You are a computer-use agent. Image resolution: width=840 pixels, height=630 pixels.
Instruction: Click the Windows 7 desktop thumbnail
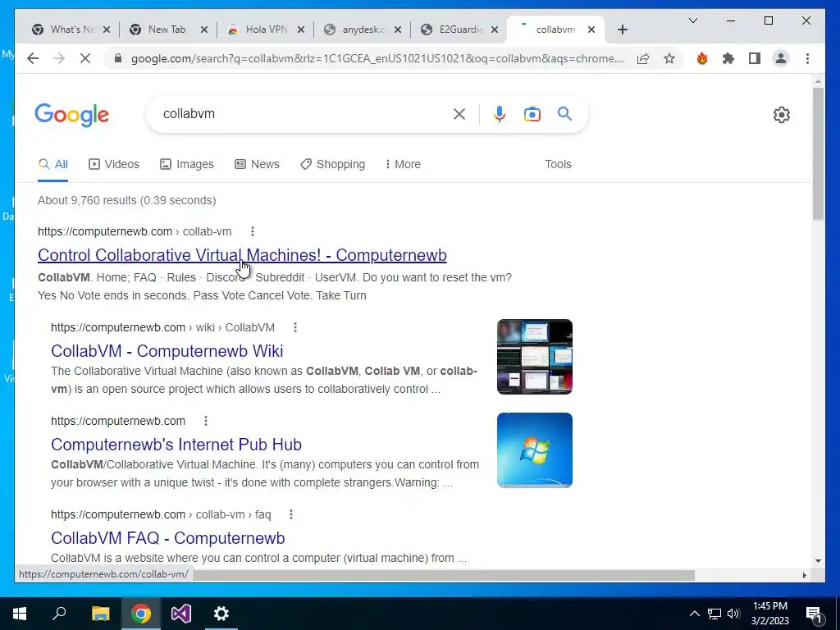click(535, 450)
